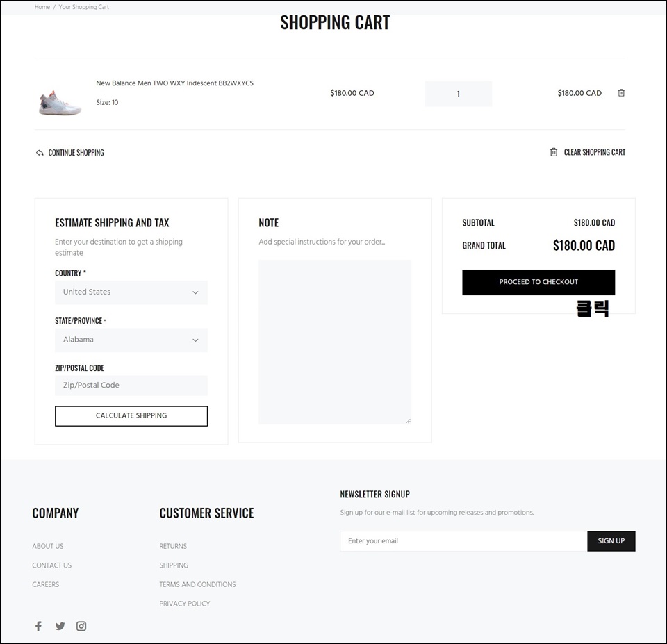This screenshot has height=644, width=667.
Task: Open the New Balance TWO WXY product link
Action: click(x=174, y=83)
